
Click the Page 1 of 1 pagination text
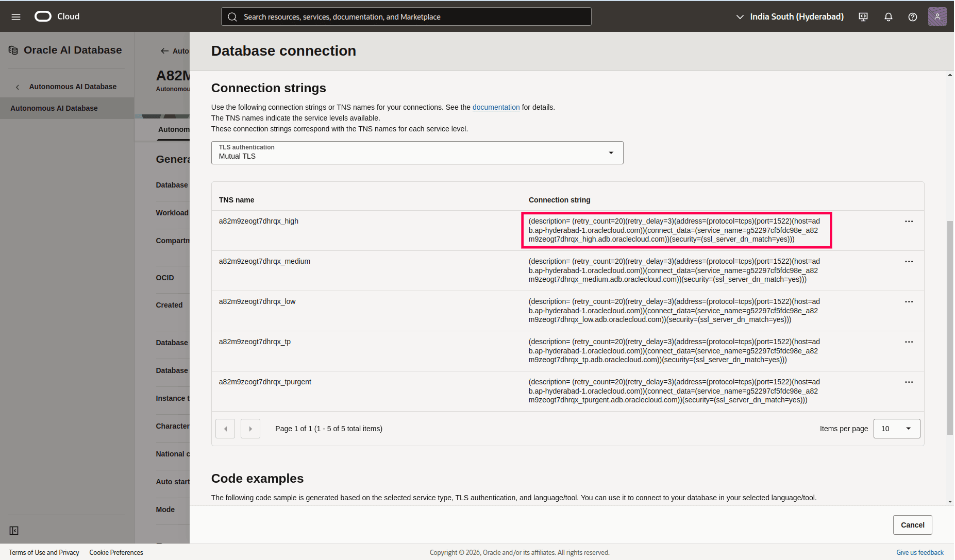pyautogui.click(x=329, y=429)
